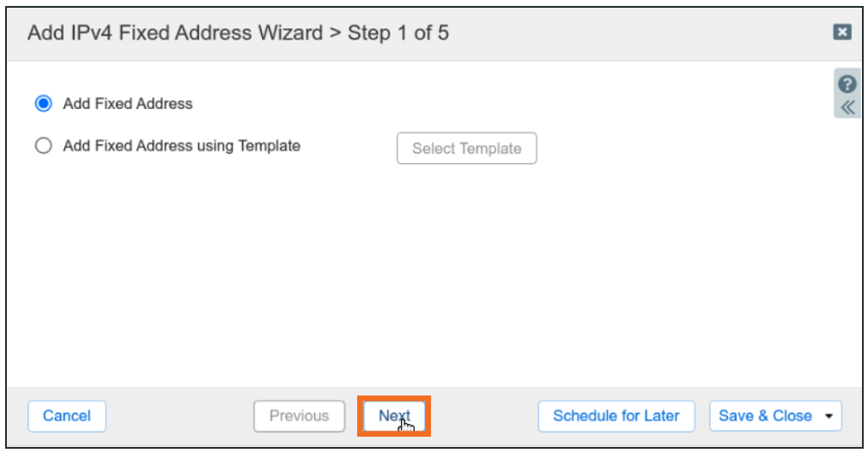This screenshot has height=453, width=868.
Task: Click the header bar blank space near close
Action: coord(687,33)
